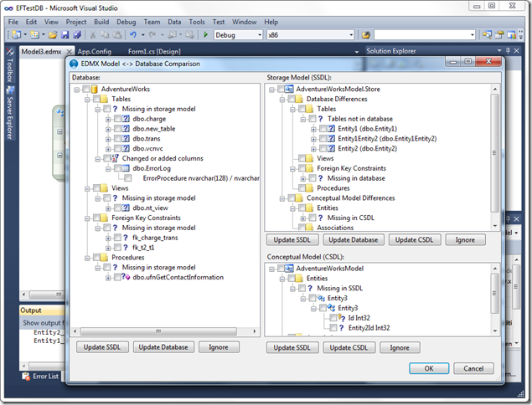Collapse Conceptual Model Differences node

[282, 198]
